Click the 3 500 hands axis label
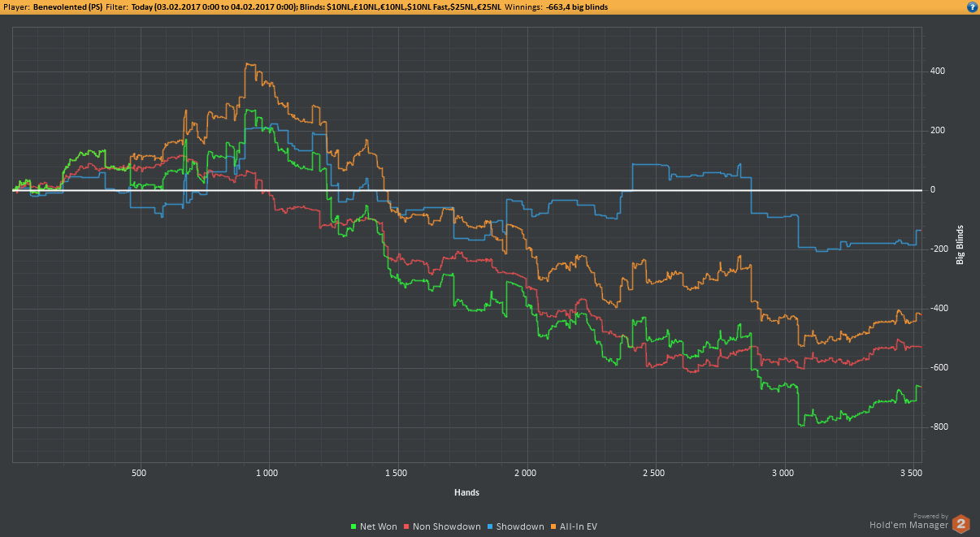This screenshot has width=980, height=537. (x=912, y=472)
